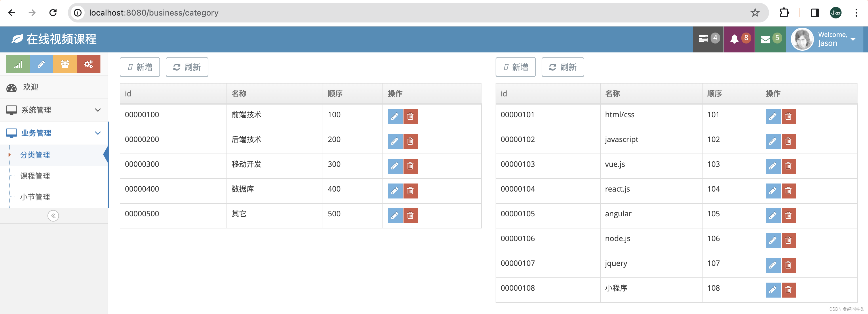Delete the 数据库 category row
Image resolution: width=868 pixels, height=314 pixels.
click(x=410, y=191)
